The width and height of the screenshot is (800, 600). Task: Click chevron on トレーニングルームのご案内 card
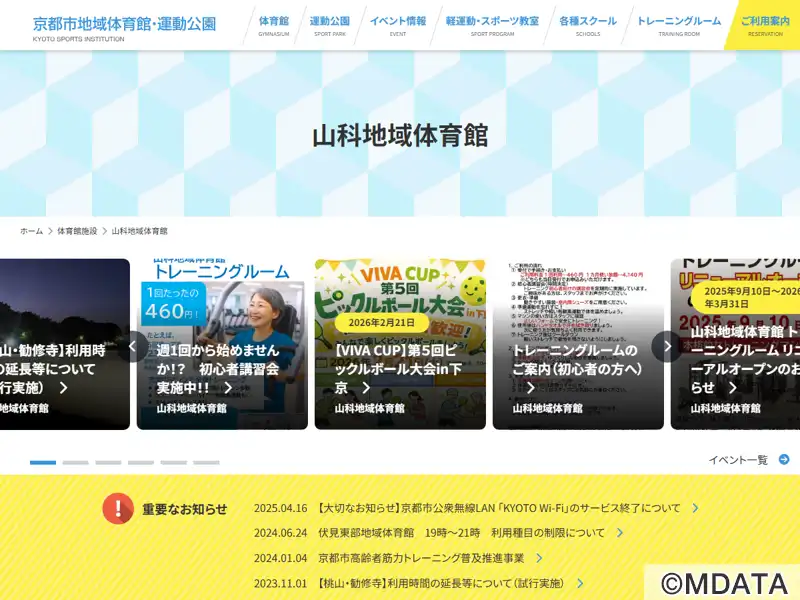coord(530,388)
